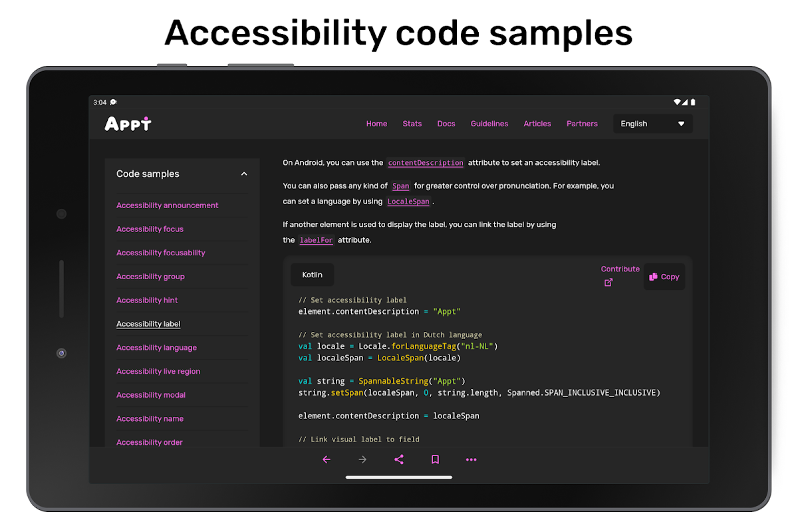This screenshot has height=532, width=798.
Task: Open Accessibility language code sample
Action: (x=156, y=348)
